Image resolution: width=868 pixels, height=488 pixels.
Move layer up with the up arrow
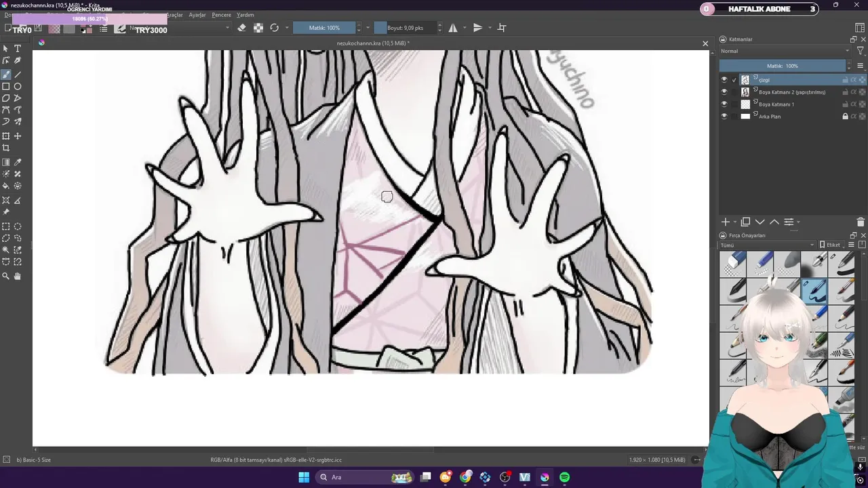pos(774,222)
